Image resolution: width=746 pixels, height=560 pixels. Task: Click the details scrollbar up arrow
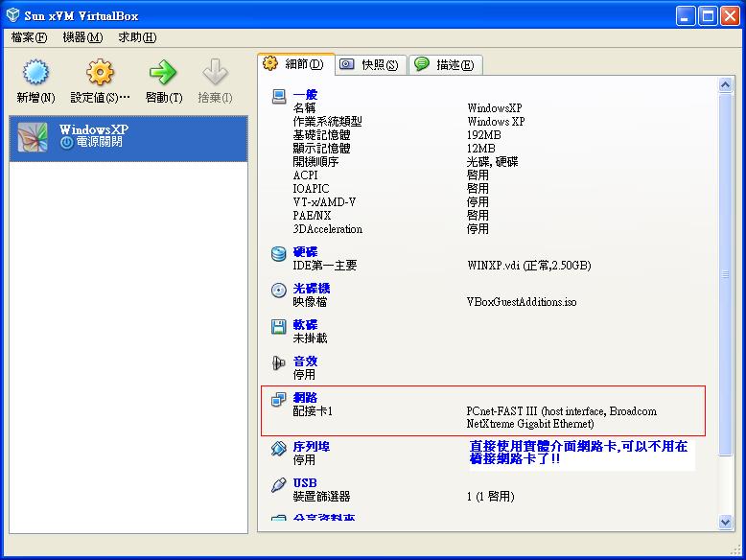tap(725, 85)
